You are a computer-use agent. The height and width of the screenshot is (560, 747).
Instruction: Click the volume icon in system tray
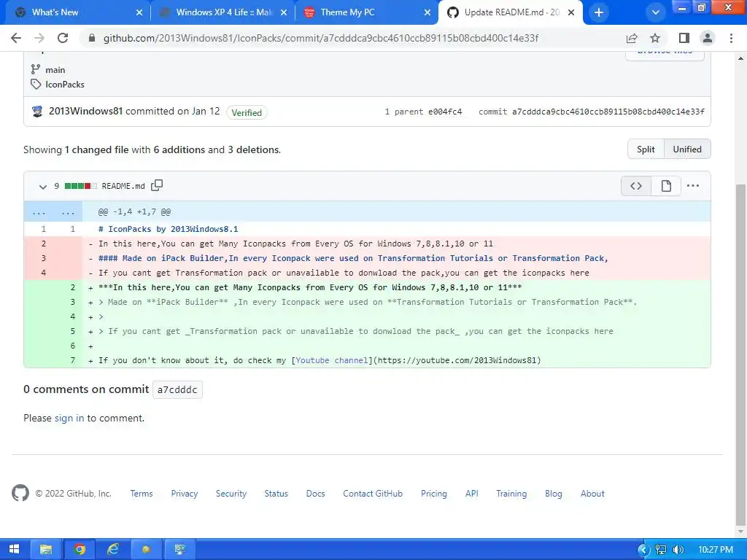click(x=678, y=550)
